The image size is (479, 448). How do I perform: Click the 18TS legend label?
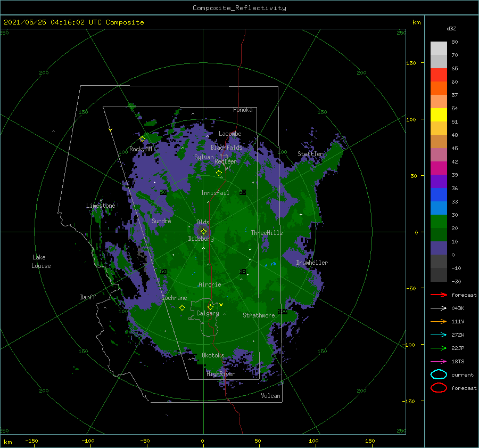[x=458, y=362]
